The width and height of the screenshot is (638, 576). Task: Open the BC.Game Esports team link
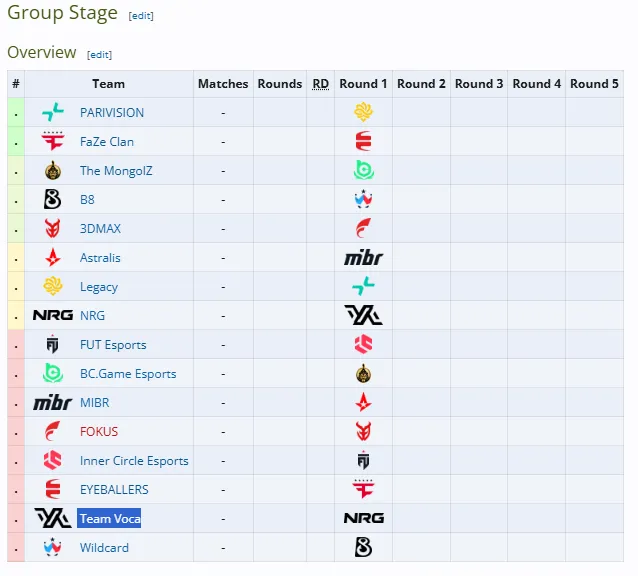point(128,373)
